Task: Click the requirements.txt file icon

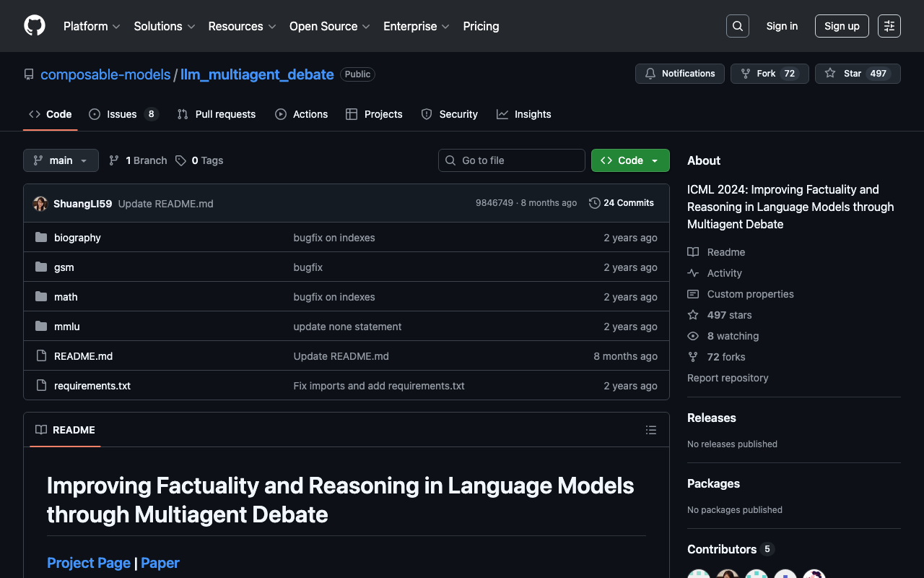Action: [x=41, y=386]
